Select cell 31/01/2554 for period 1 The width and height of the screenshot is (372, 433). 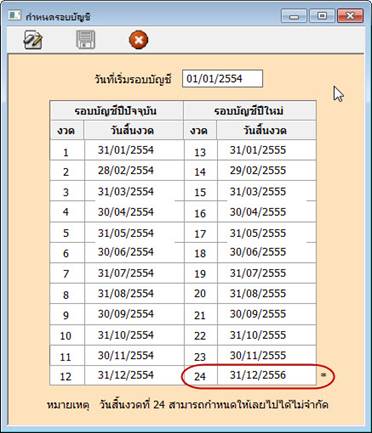point(134,150)
